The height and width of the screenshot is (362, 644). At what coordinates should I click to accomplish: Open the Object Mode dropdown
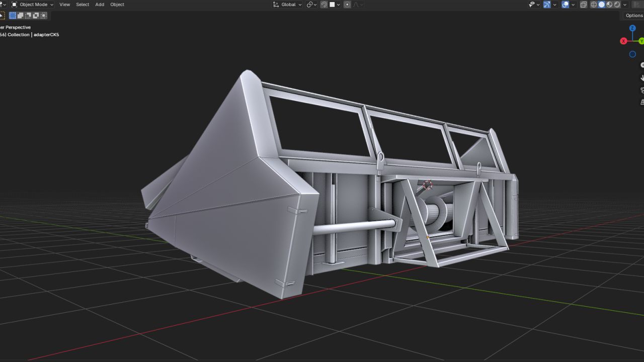33,5
